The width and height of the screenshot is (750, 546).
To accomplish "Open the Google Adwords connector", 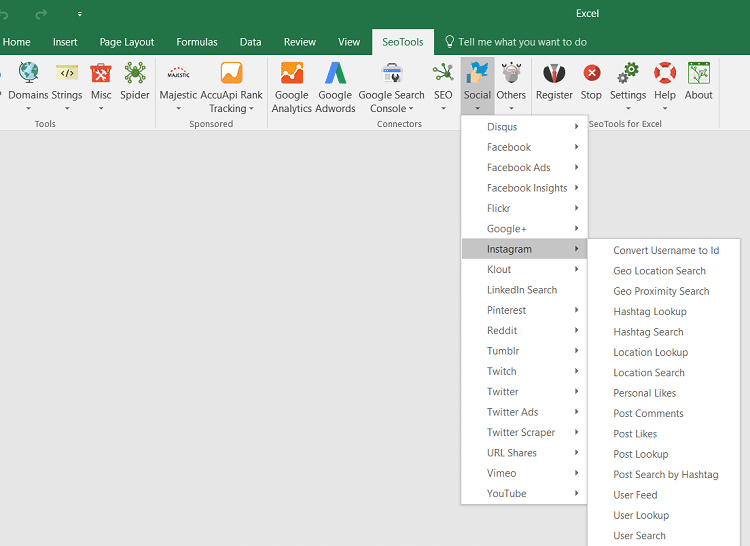I will pyautogui.click(x=335, y=73).
